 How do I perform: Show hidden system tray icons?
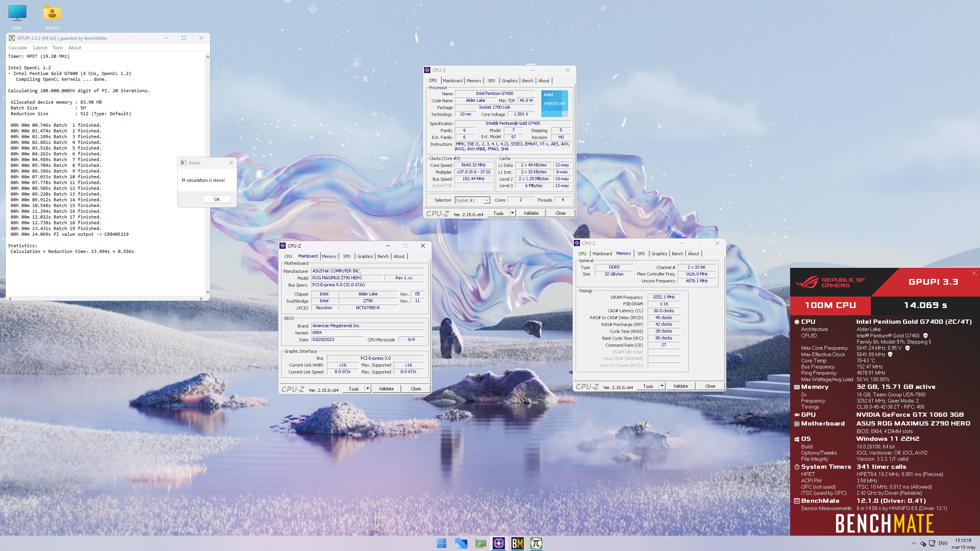[x=914, y=543]
